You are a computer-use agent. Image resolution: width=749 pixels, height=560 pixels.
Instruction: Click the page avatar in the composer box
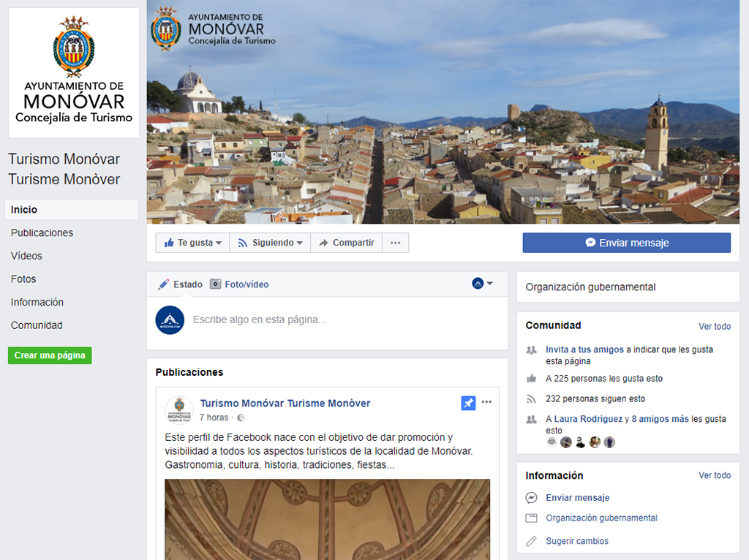[170, 319]
